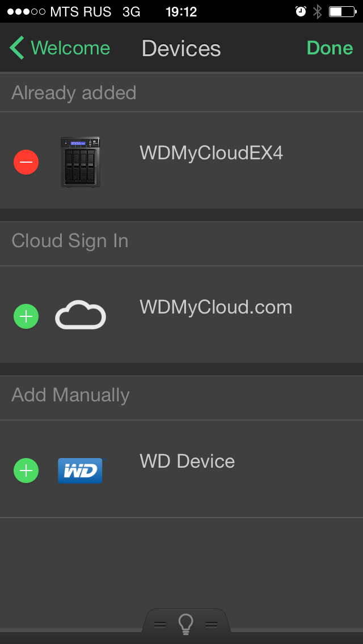Open WDMyCloud.com cloud sign in

pyautogui.click(x=216, y=307)
